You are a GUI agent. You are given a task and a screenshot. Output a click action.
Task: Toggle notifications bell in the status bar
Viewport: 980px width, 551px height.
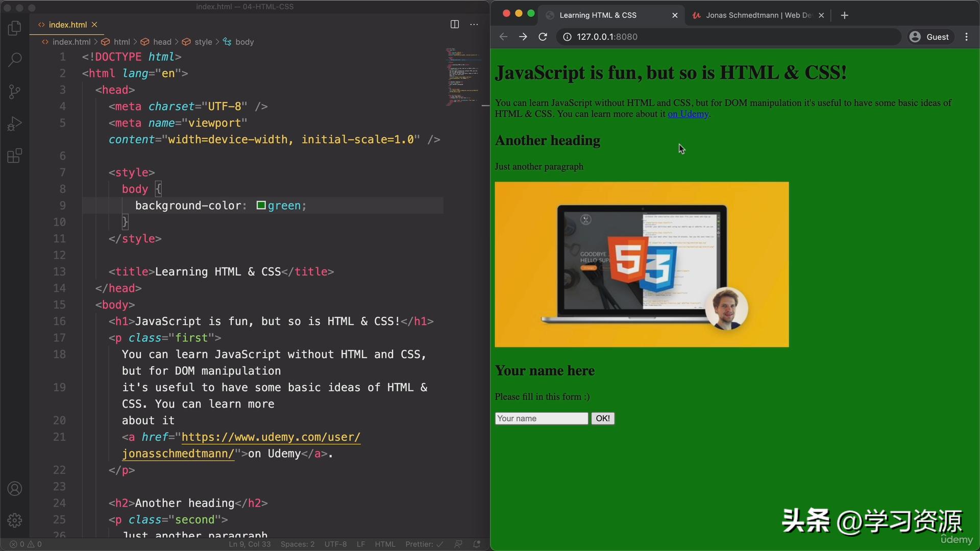point(476,544)
